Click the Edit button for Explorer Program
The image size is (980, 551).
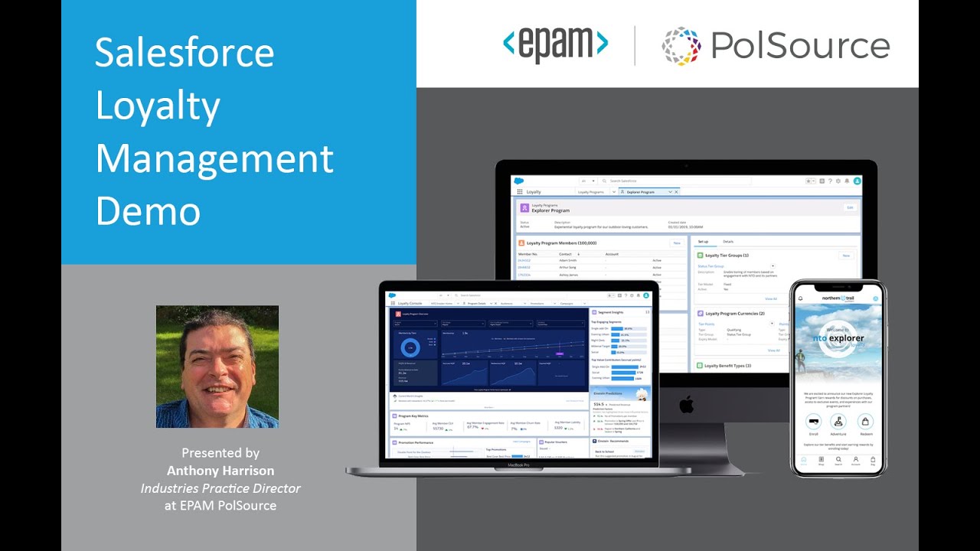tap(850, 207)
